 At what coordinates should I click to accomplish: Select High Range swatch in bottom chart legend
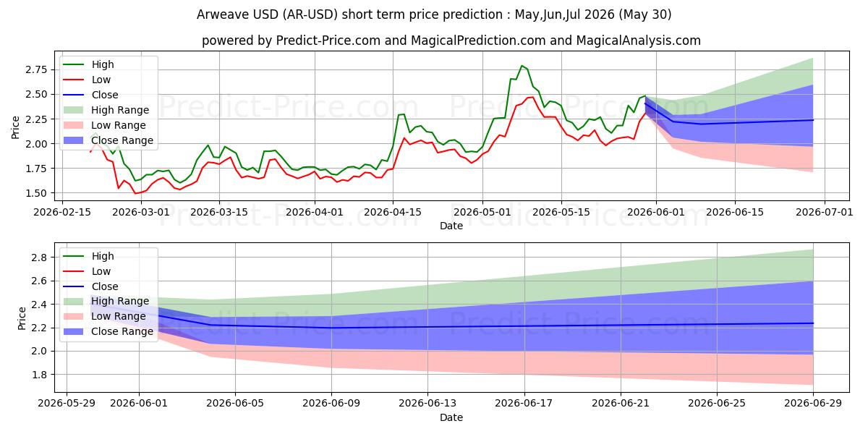click(75, 302)
